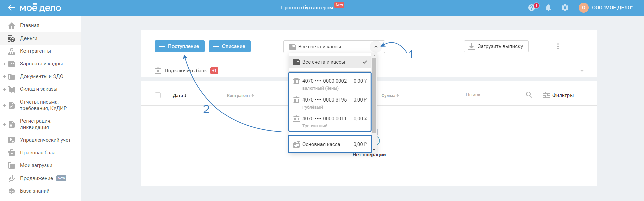The height and width of the screenshot is (201, 644).
Task: Click the bank icon near Подключить банк
Action: click(x=158, y=71)
